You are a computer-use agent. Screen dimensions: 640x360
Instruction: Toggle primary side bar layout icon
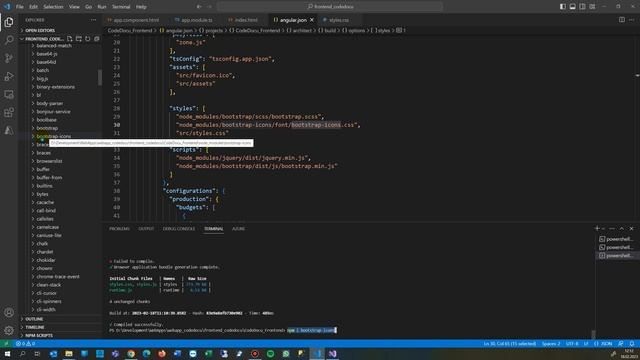coord(563,7)
